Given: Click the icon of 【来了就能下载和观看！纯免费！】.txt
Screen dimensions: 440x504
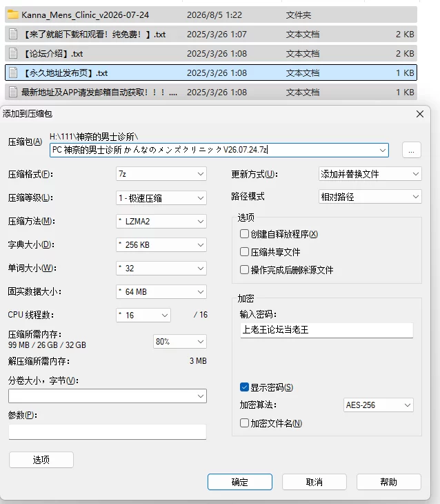Looking at the screenshot, I should tap(13, 34).
